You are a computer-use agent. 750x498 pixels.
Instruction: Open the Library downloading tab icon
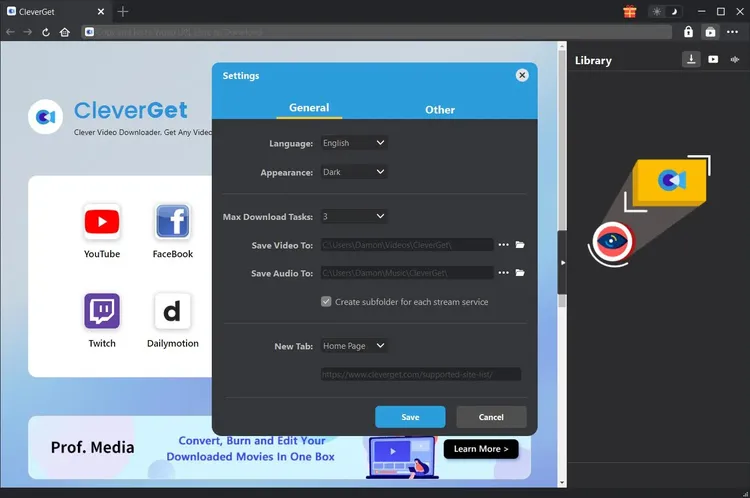[x=691, y=60]
